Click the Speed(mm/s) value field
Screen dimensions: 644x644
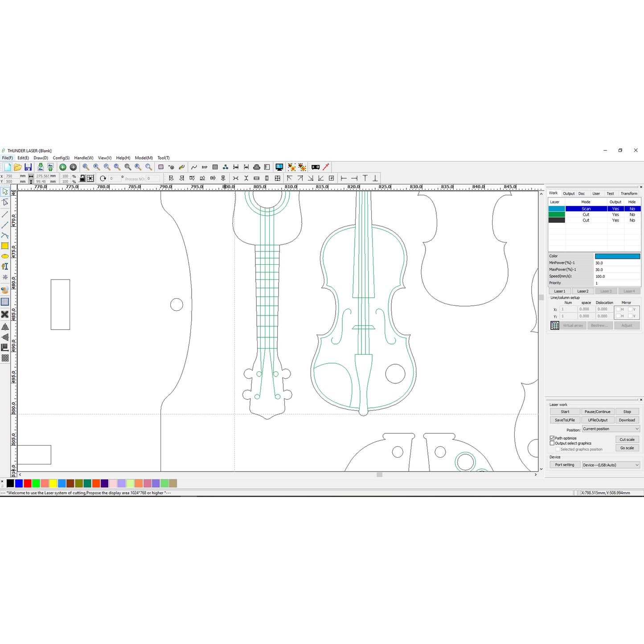point(617,276)
